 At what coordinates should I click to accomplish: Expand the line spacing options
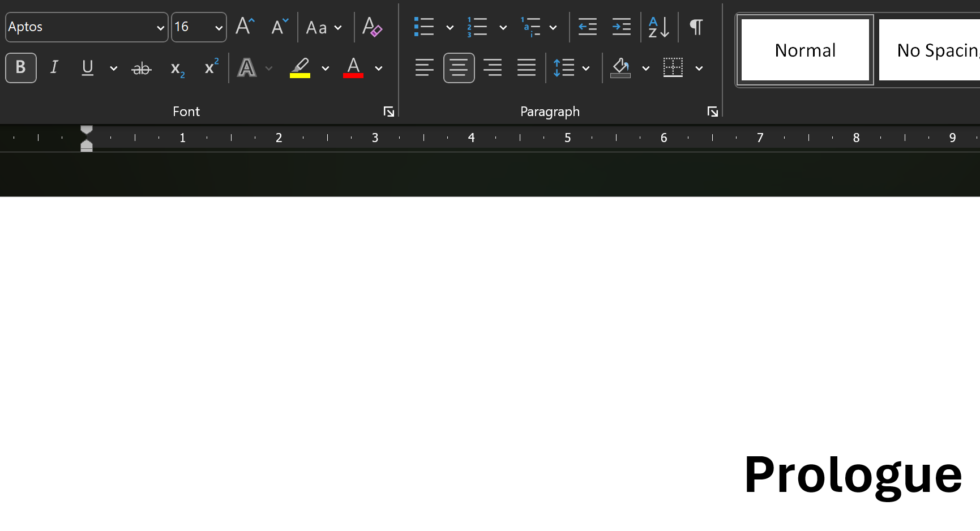(586, 68)
